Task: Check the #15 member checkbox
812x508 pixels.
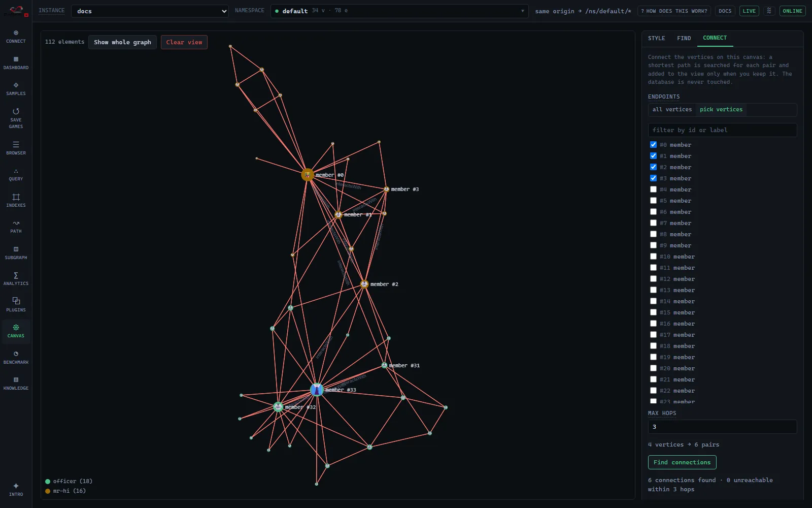Action: coord(653,312)
